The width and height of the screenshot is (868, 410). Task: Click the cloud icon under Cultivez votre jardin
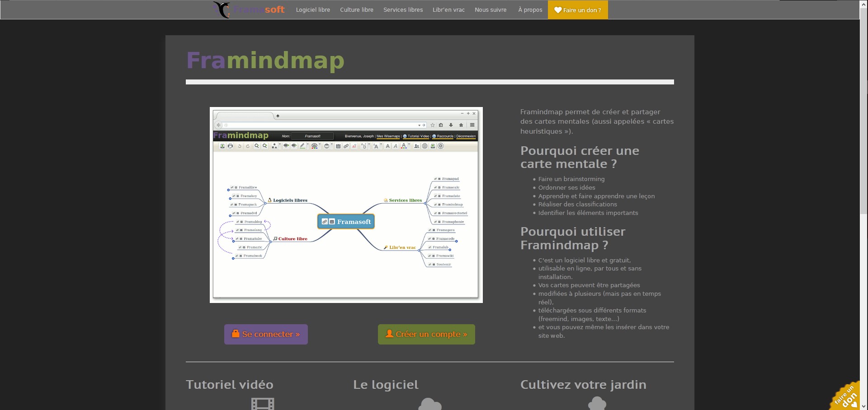pos(597,403)
